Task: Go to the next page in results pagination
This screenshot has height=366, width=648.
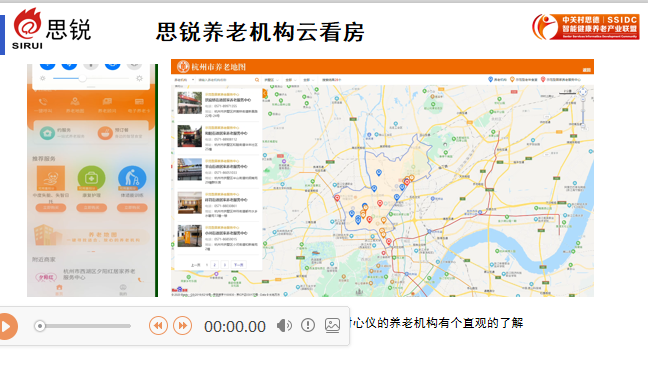Action: [238, 265]
